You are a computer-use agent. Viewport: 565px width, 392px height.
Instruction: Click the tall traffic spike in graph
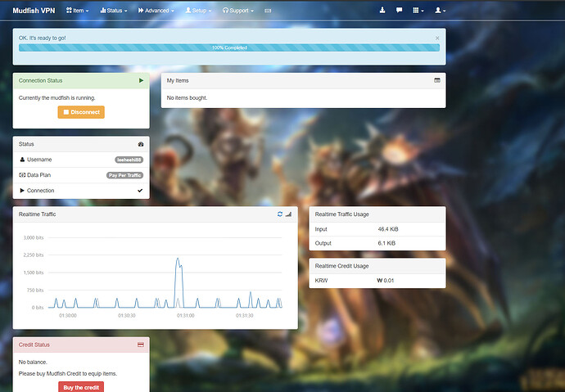[x=179, y=282]
